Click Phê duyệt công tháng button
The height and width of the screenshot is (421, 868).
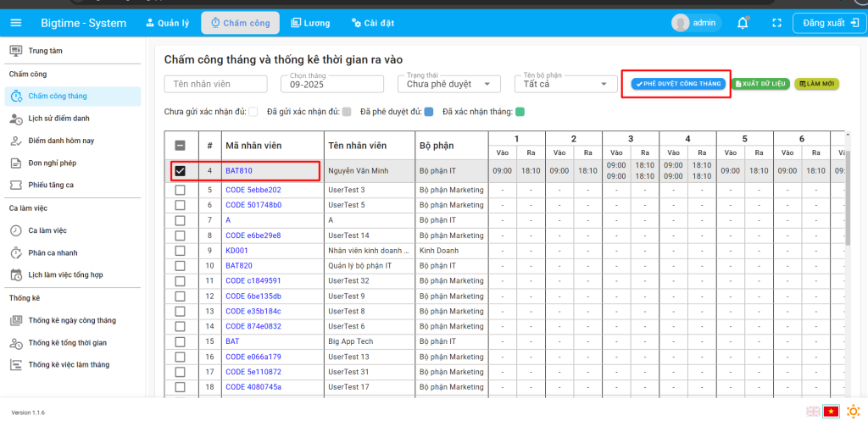pos(677,84)
